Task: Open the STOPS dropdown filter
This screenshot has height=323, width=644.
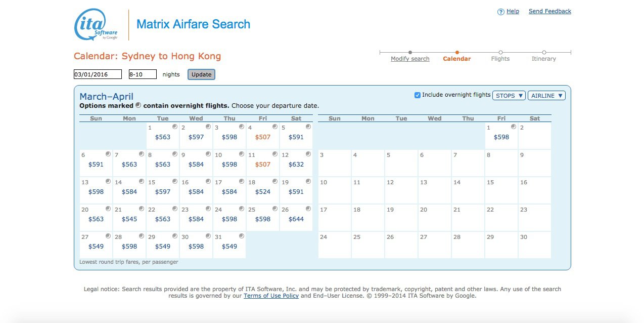Action: [x=509, y=95]
